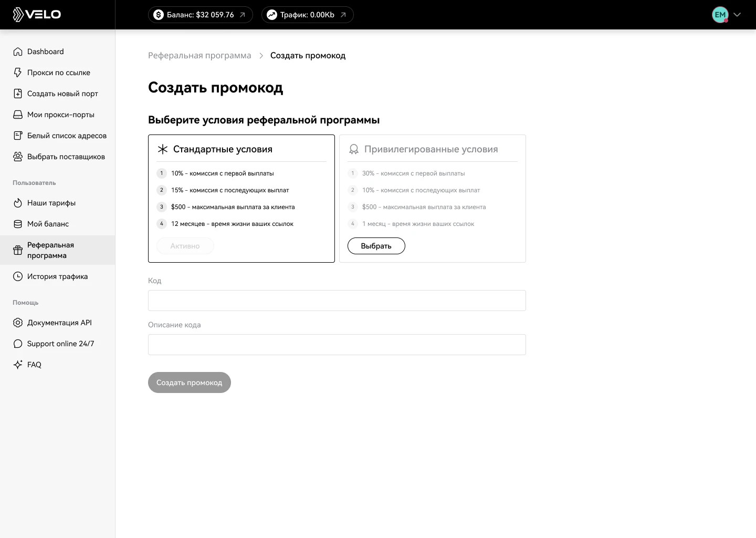Focus the Код input field
The image size is (756, 538).
[x=337, y=301]
